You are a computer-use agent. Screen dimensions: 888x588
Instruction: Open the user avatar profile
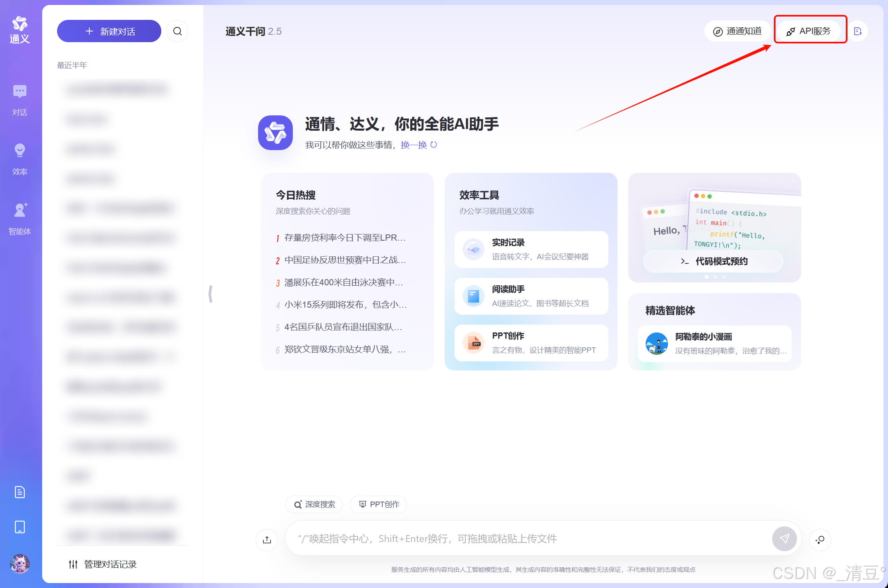click(20, 564)
